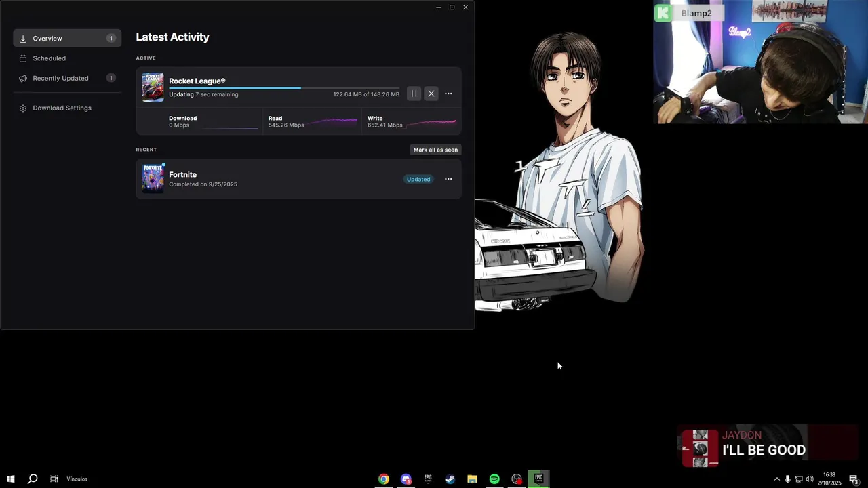The width and height of the screenshot is (868, 488).
Task: Open the Windows Start menu
Action: pyautogui.click(x=10, y=479)
